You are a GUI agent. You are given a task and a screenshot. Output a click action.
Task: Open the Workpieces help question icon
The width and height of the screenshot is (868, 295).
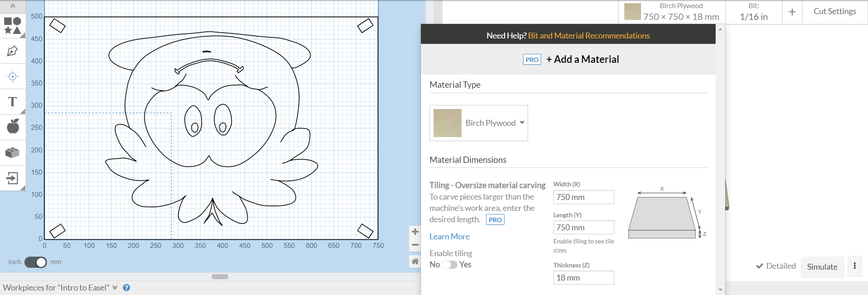click(x=127, y=288)
